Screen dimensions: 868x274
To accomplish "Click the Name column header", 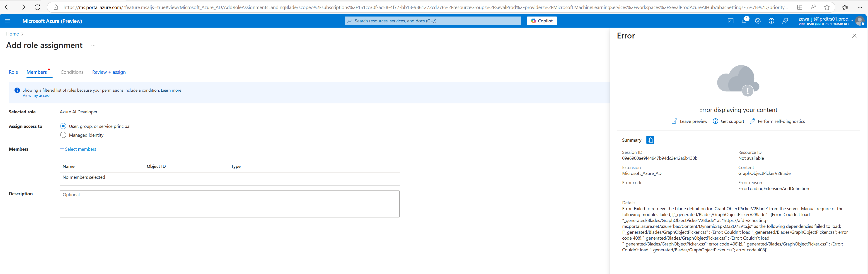I will coord(68,166).
